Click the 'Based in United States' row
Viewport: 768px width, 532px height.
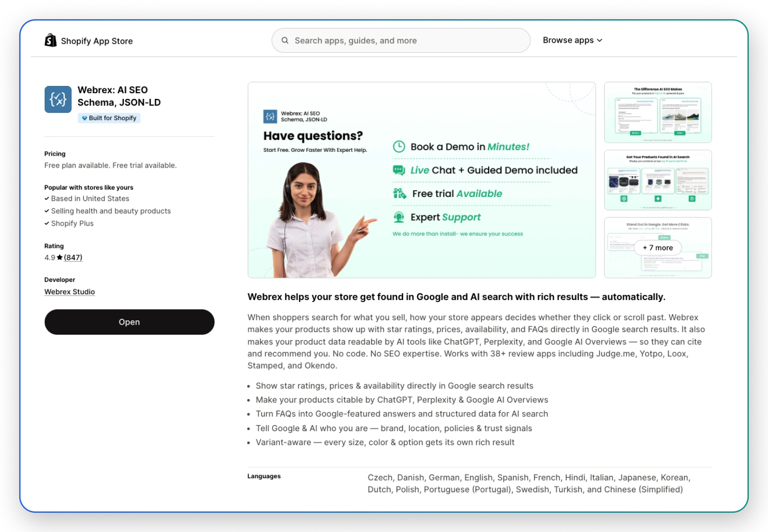pos(87,198)
